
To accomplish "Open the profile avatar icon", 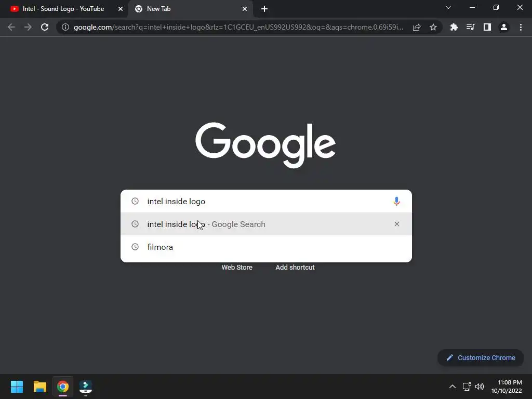I will coord(504,27).
